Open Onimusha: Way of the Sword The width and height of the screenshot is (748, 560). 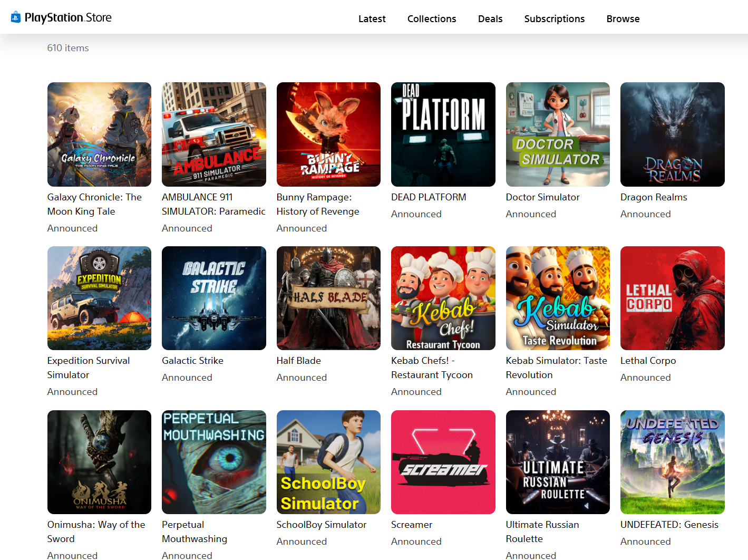pos(99,462)
